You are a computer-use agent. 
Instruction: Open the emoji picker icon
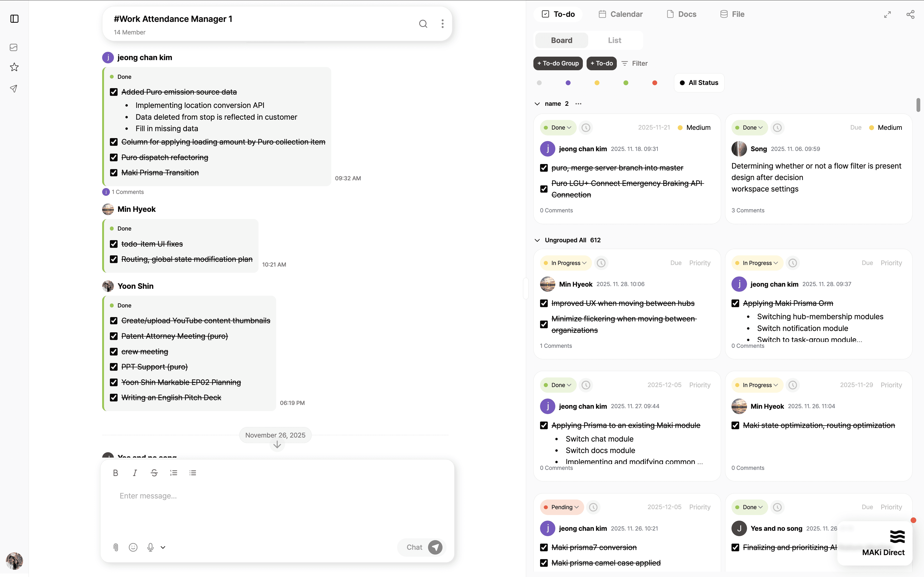(x=133, y=547)
